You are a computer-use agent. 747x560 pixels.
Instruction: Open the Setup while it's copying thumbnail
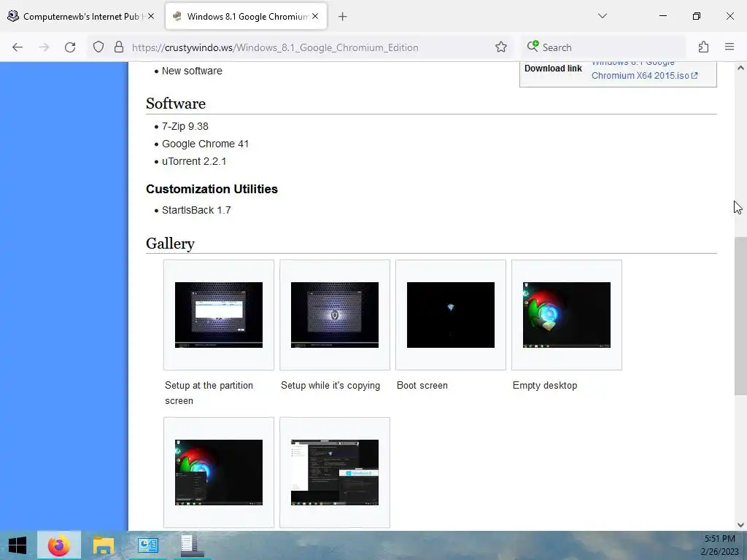334,315
